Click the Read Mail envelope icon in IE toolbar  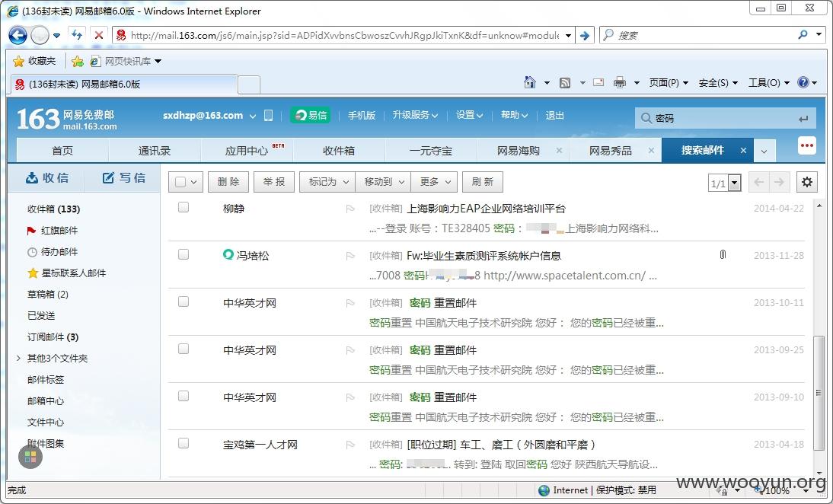[x=598, y=82]
